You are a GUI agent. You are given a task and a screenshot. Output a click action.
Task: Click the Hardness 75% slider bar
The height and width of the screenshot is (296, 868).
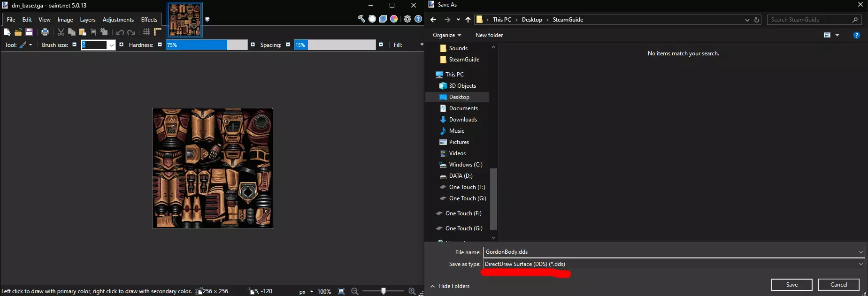click(207, 45)
